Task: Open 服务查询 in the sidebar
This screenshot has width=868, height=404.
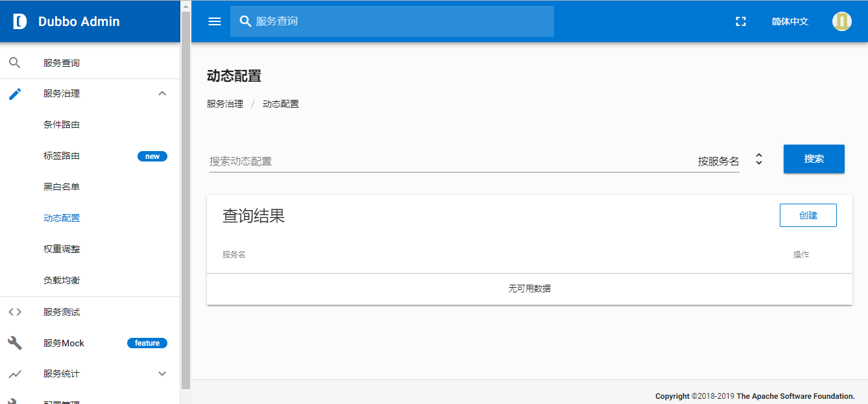Action: (x=62, y=63)
